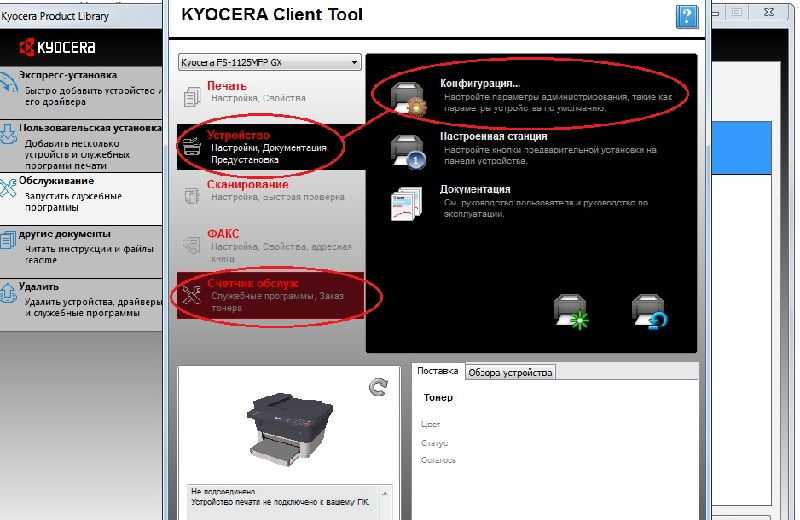Click the printer icon with green star

[571, 312]
